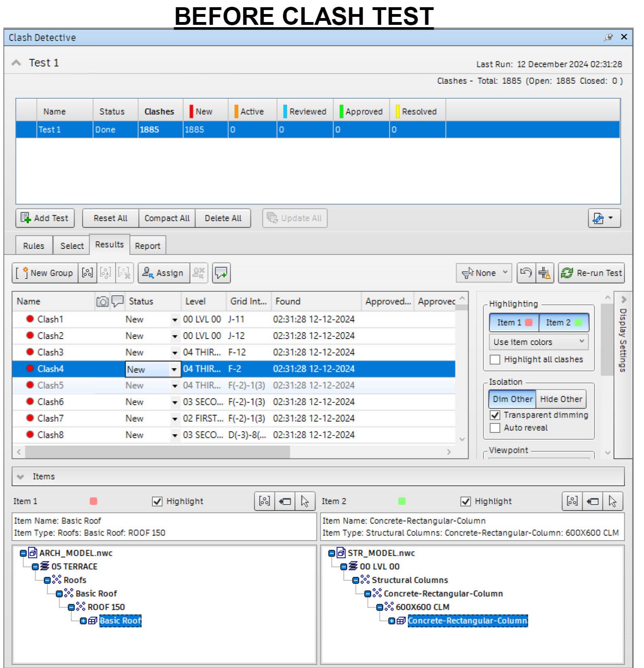Viewport: 644px width, 668px height.
Task: Open the Use item colors dropdown
Action: pos(538,342)
